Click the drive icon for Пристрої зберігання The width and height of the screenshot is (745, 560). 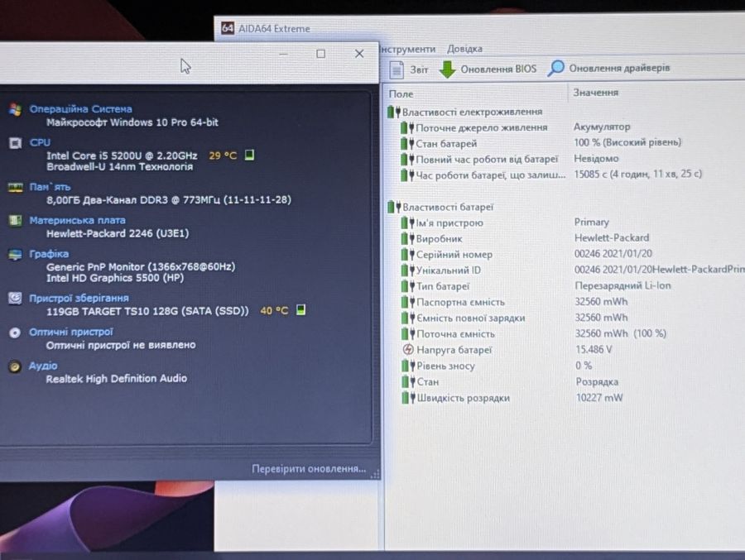coord(15,299)
